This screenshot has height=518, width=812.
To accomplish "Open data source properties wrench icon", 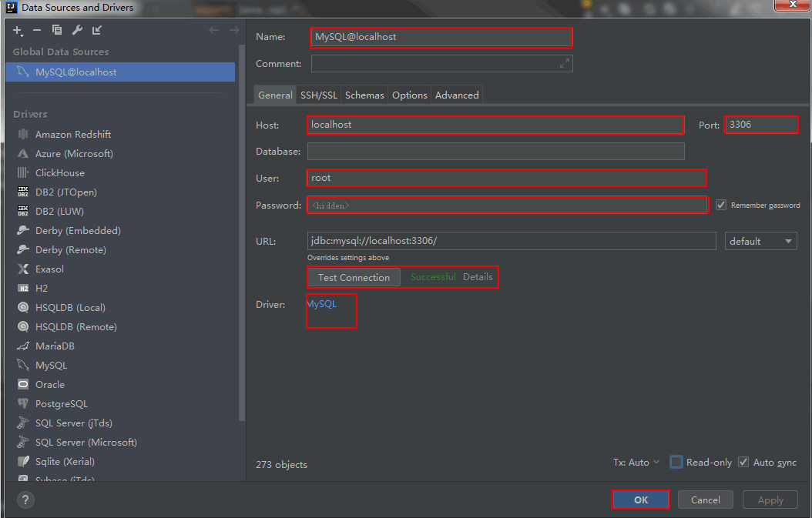I will coord(76,30).
